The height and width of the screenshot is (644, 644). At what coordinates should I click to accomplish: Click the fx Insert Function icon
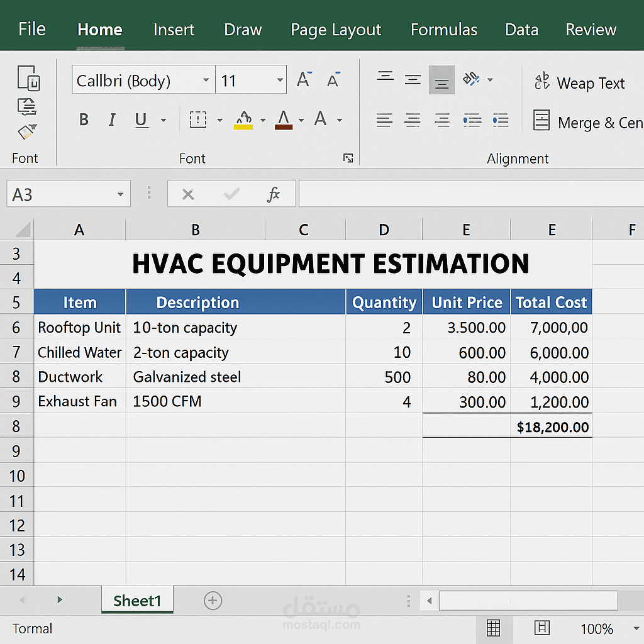coord(273,194)
